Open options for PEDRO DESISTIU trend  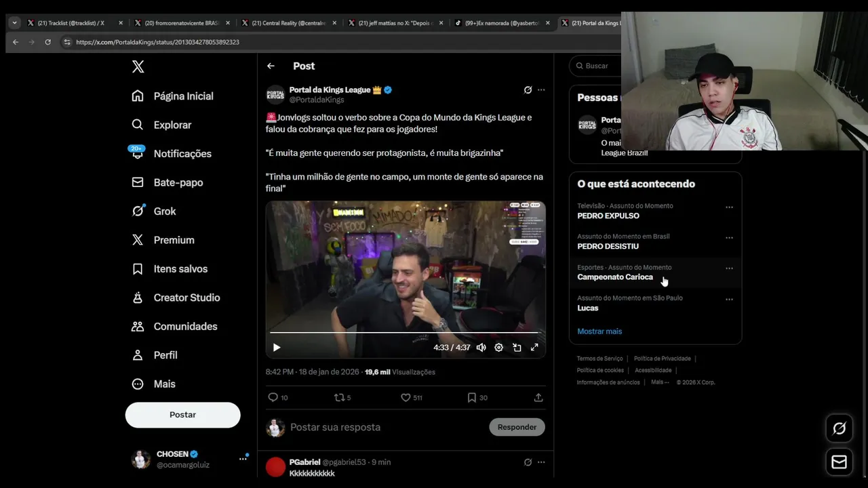coord(729,238)
